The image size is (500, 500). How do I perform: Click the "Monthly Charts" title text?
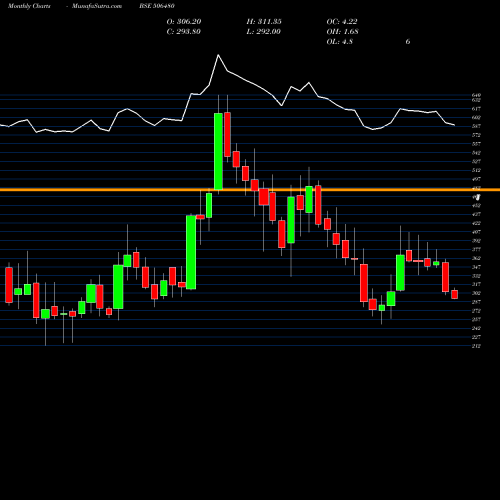(x=29, y=6)
